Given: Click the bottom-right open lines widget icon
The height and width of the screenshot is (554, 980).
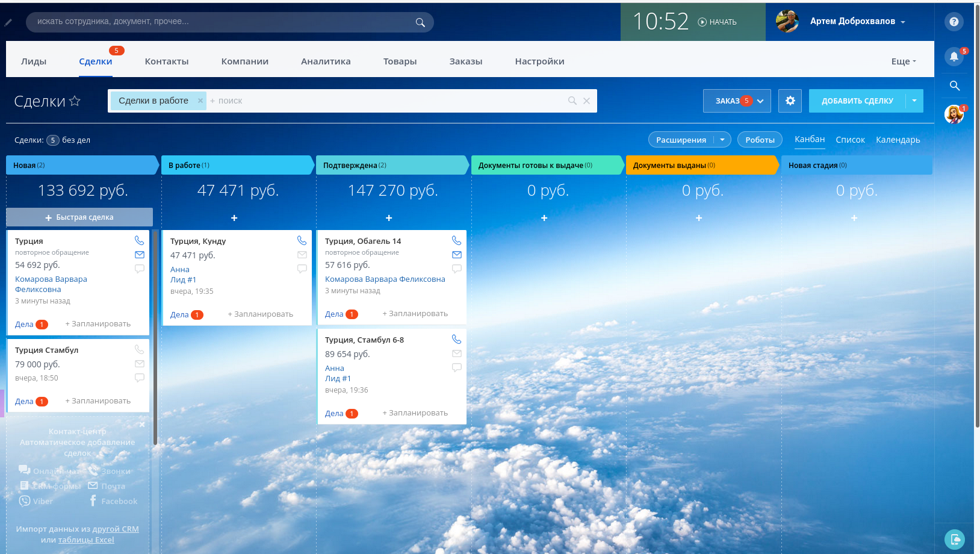Looking at the screenshot, I should [955, 540].
